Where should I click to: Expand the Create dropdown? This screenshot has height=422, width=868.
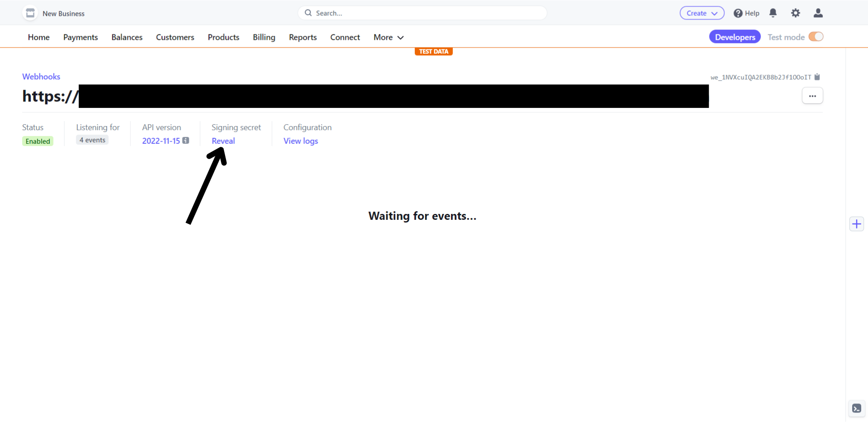[x=702, y=13]
